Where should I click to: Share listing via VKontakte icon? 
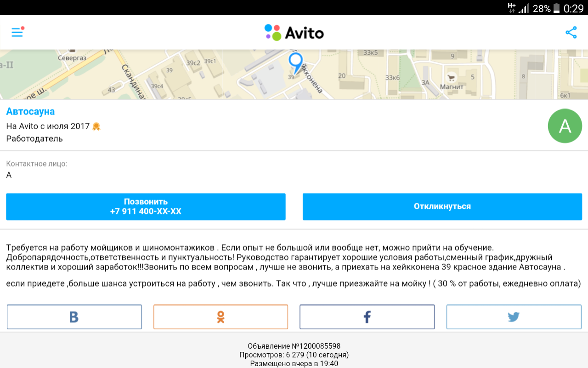tap(74, 317)
